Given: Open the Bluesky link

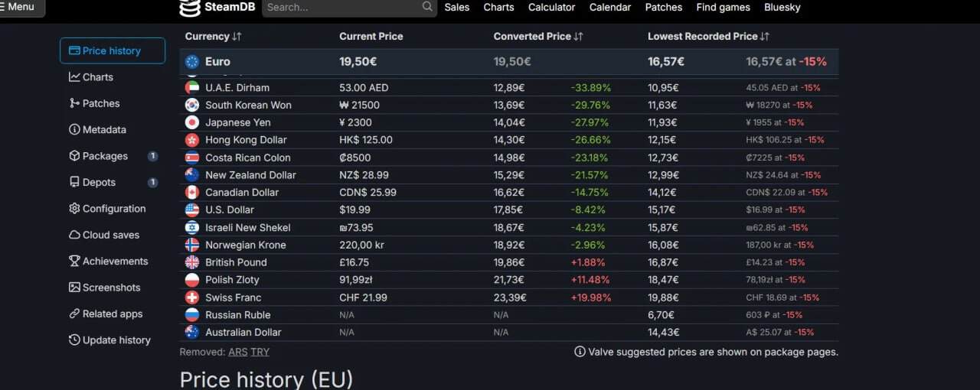Looking at the screenshot, I should click(782, 7).
